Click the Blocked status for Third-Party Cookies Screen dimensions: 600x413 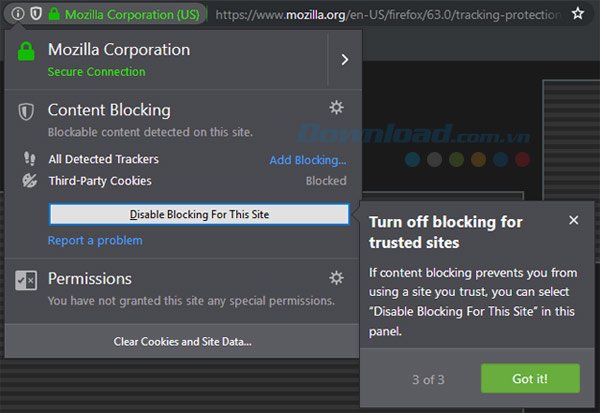click(x=326, y=181)
